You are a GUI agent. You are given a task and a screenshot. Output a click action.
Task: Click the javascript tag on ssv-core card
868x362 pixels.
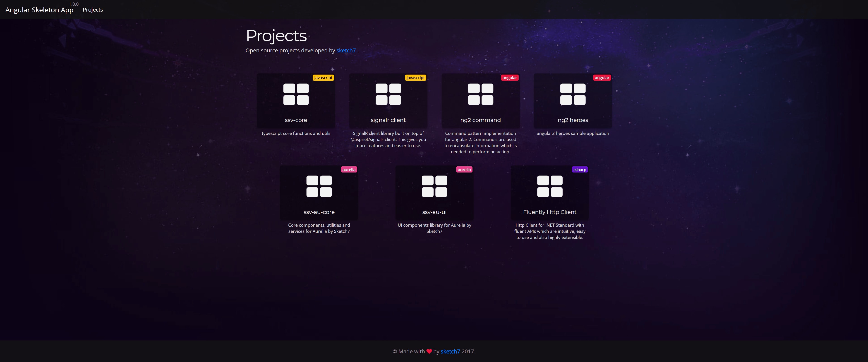tap(323, 78)
